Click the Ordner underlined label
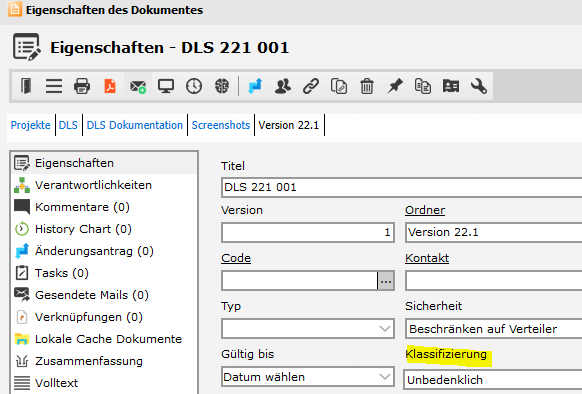 (425, 210)
